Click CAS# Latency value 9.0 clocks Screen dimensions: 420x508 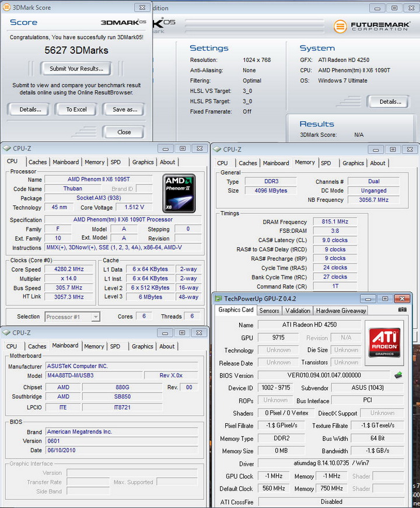pyautogui.click(x=335, y=240)
